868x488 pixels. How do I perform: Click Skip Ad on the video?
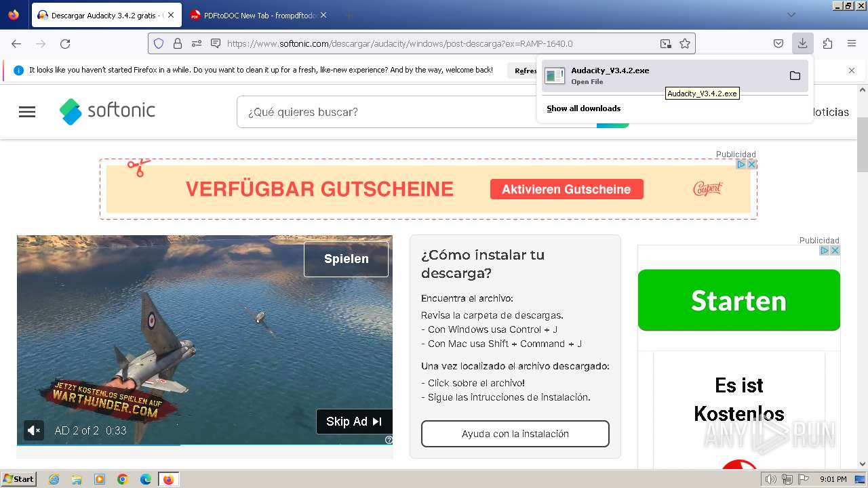click(354, 422)
